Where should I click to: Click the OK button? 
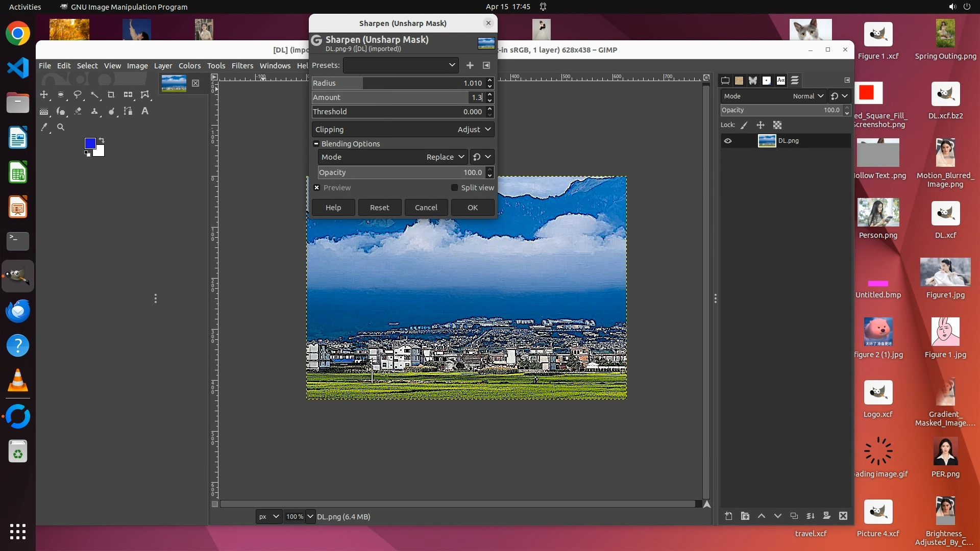point(472,208)
